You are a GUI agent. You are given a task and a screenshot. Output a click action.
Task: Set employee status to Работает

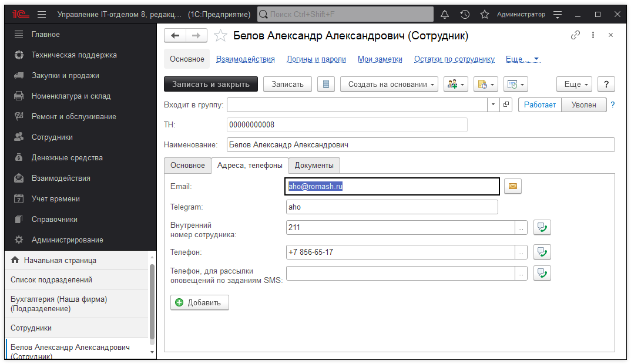pos(540,105)
